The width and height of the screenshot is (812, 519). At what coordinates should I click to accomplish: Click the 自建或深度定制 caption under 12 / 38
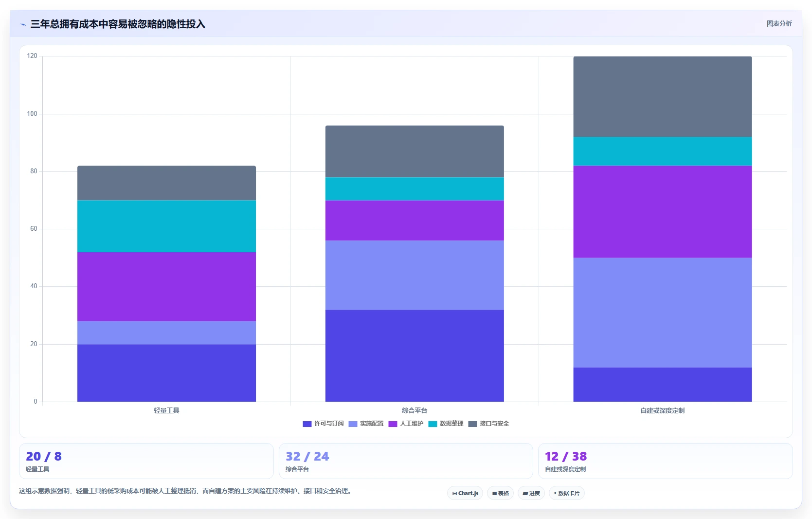565,469
